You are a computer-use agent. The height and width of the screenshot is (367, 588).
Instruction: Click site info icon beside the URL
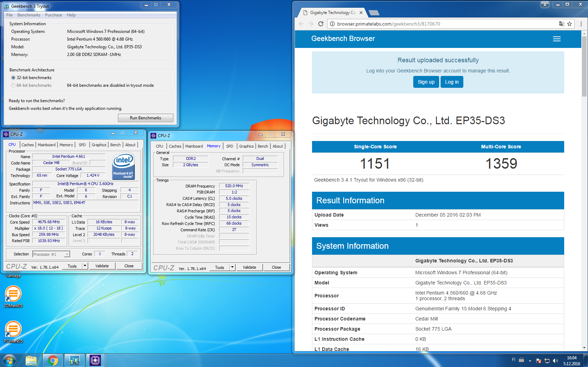332,24
